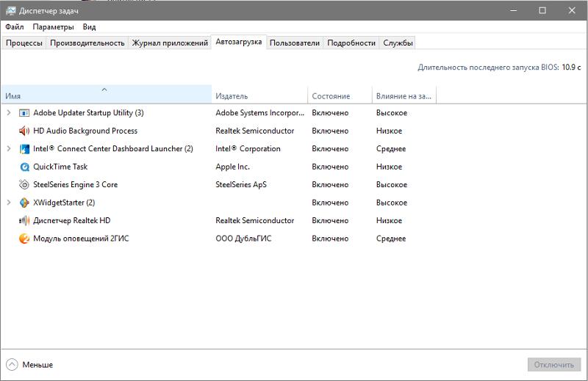
Task: Switch to the Процессы tab
Action: pos(24,43)
